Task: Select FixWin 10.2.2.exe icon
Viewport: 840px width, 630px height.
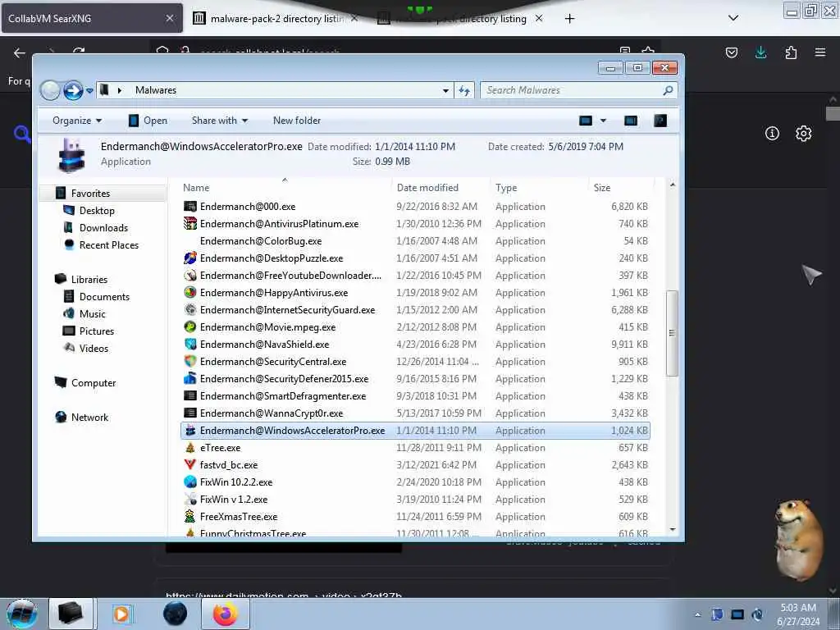Action: tap(190, 482)
